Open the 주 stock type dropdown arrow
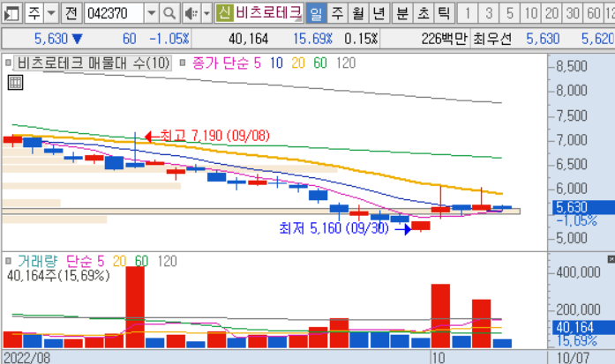The width and height of the screenshot is (615, 364). (51, 13)
